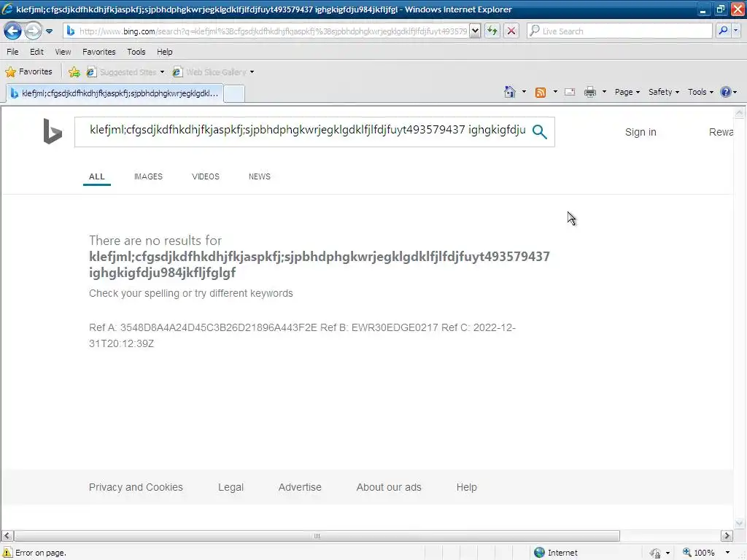This screenshot has height=560, width=747.
Task: Open the Page command menu
Action: point(627,92)
